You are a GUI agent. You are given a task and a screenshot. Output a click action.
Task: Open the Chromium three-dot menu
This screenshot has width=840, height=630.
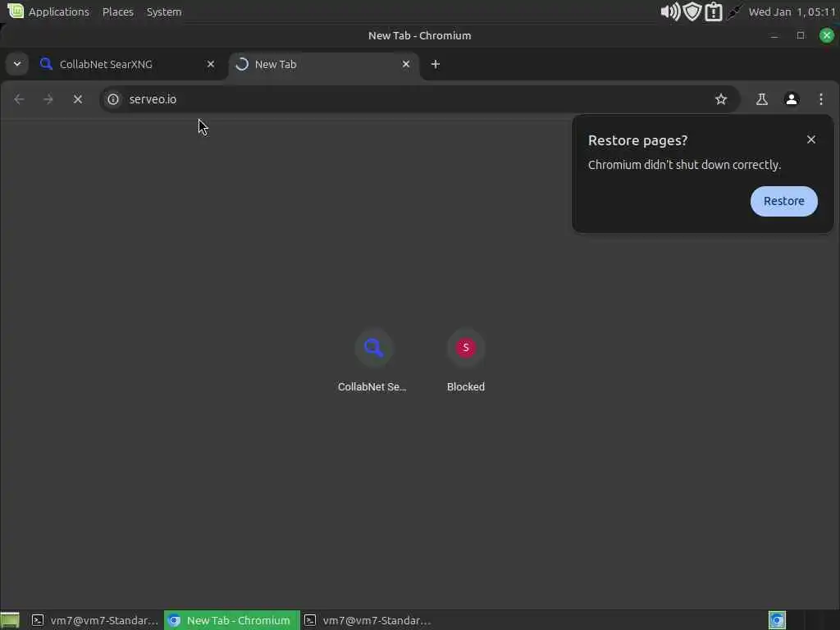tap(820, 99)
